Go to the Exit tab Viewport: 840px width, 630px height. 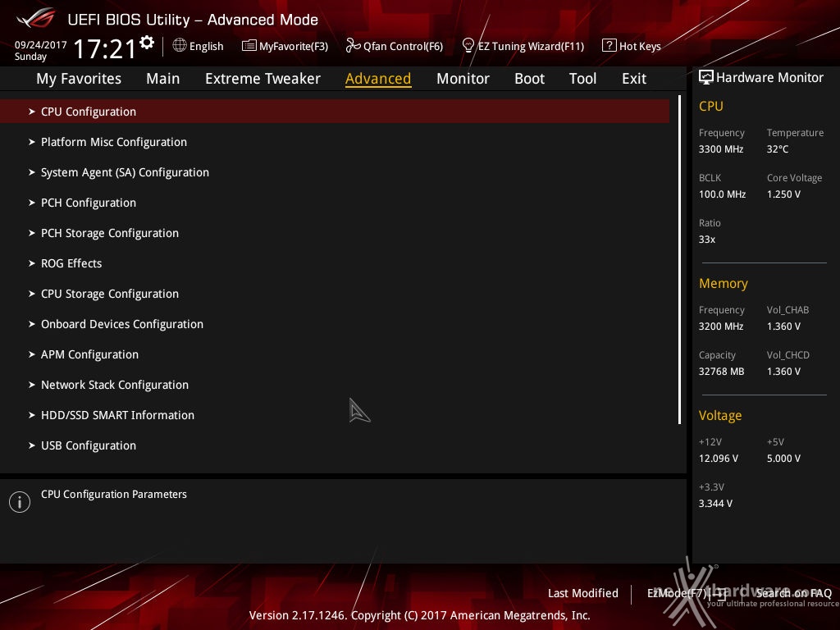point(634,79)
